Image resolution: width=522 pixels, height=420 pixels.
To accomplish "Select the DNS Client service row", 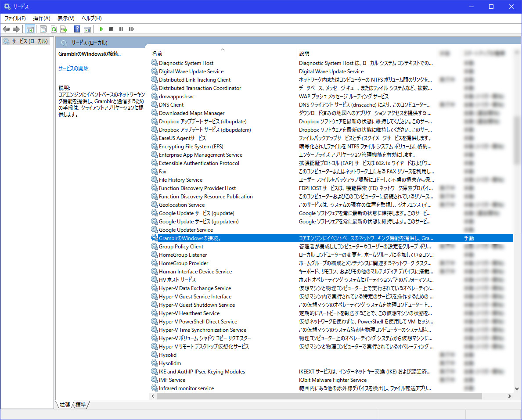I will [171, 105].
